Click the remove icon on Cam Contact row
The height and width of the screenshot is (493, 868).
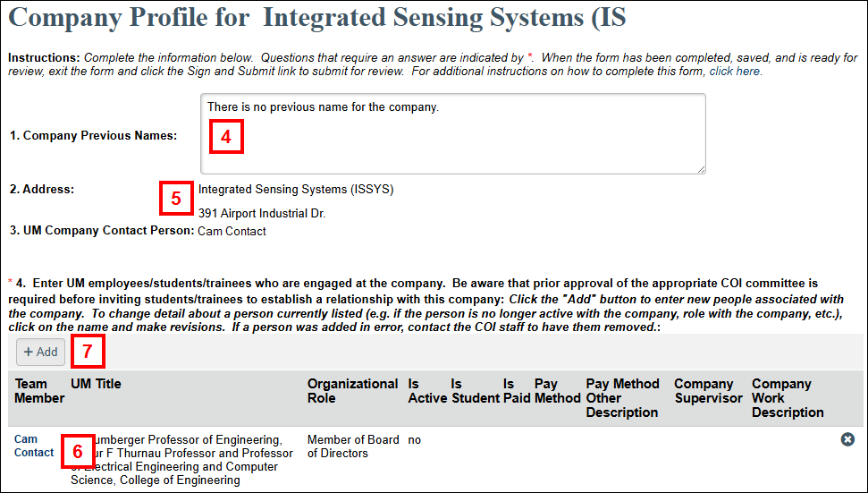click(847, 439)
